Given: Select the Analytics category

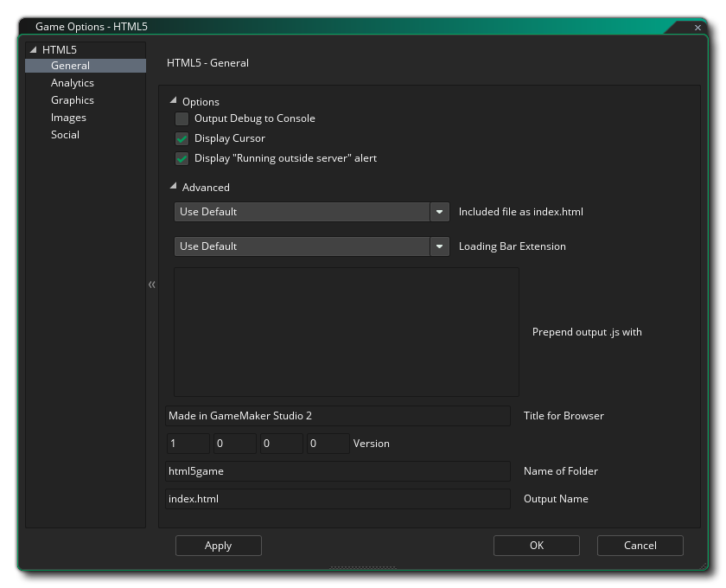Looking at the screenshot, I should click(73, 82).
